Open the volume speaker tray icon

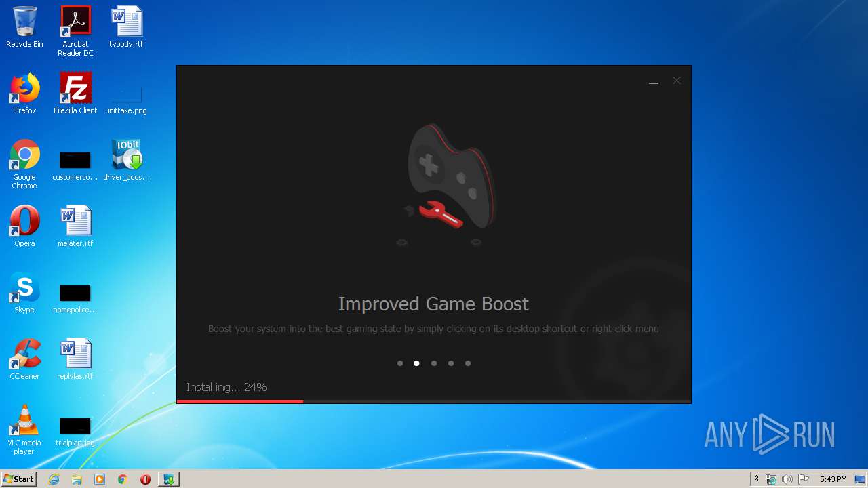(787, 479)
